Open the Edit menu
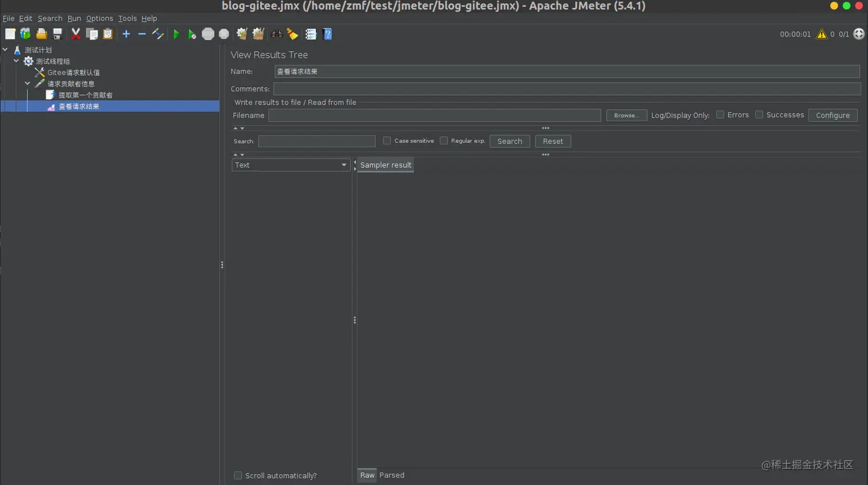 [x=25, y=18]
